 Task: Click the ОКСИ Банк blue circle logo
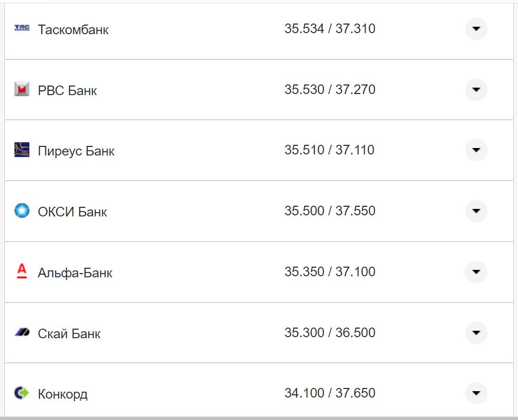22,211
